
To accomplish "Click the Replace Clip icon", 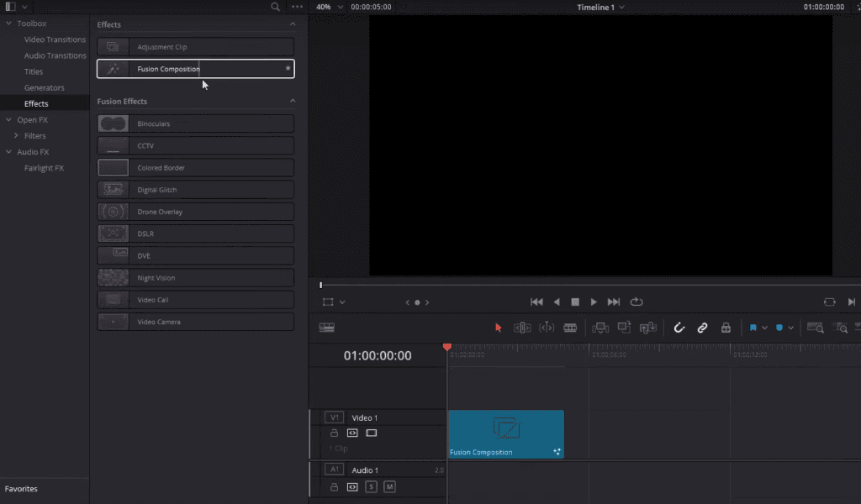I will [648, 328].
